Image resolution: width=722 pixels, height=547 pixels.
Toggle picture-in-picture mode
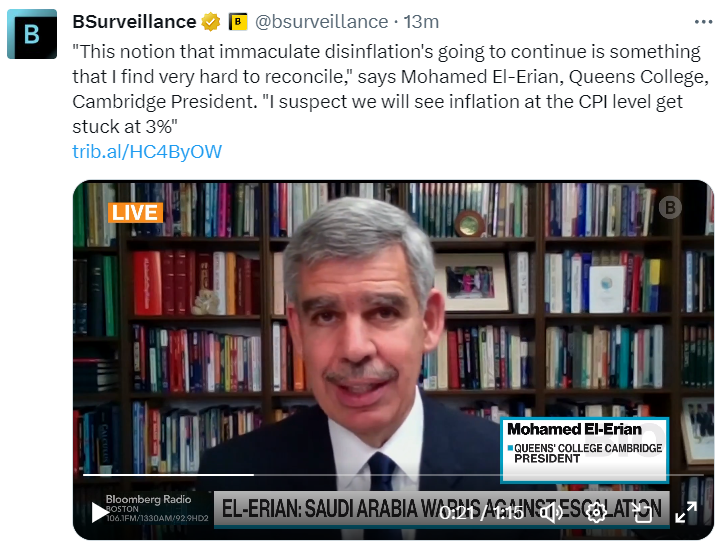pyautogui.click(x=641, y=512)
